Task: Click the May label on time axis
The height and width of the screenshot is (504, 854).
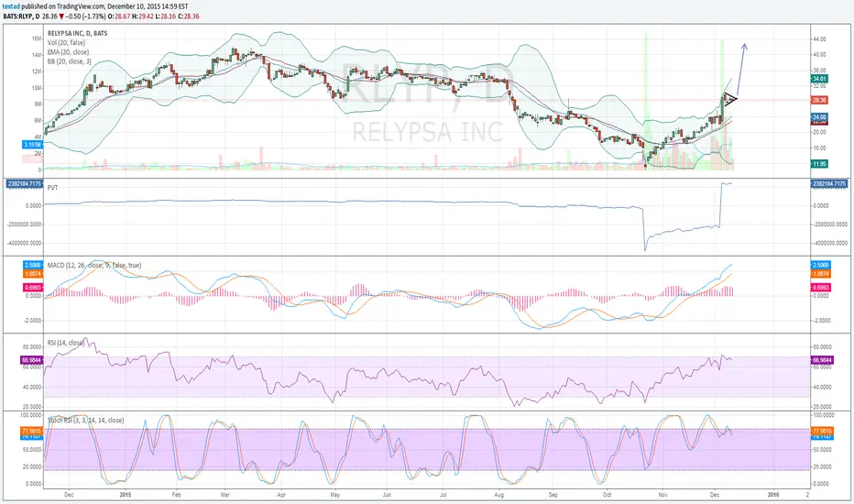Action: 335,495
